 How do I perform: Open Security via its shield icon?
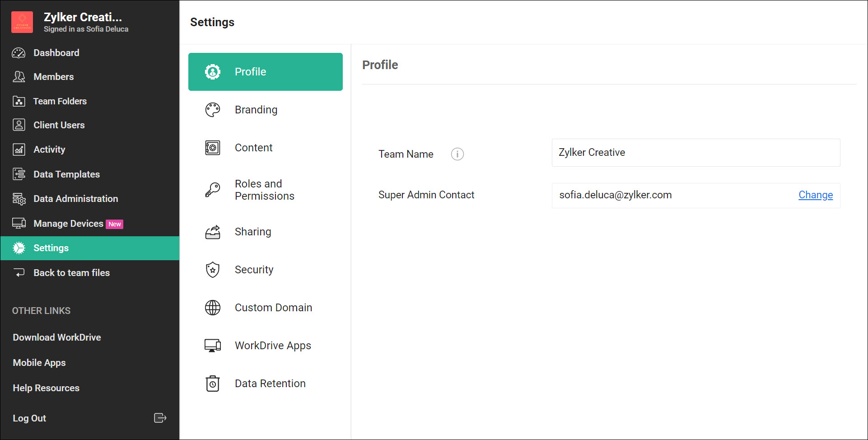point(212,270)
